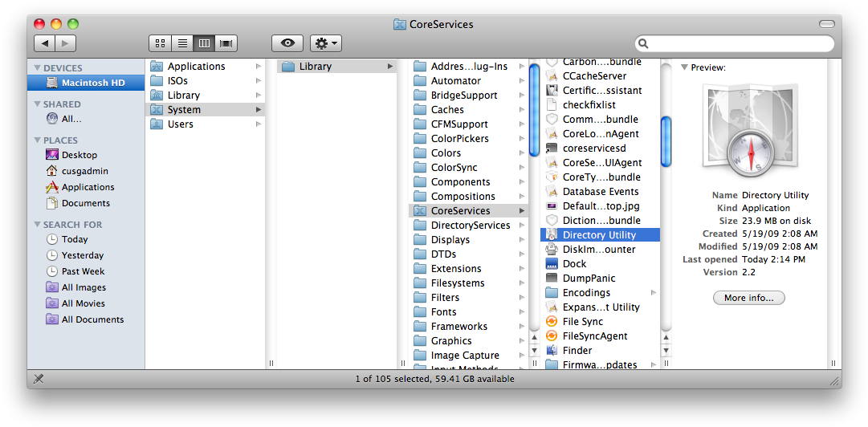Click the CoreServices column scrollbar thumb
868x427 pixels.
pos(666,142)
